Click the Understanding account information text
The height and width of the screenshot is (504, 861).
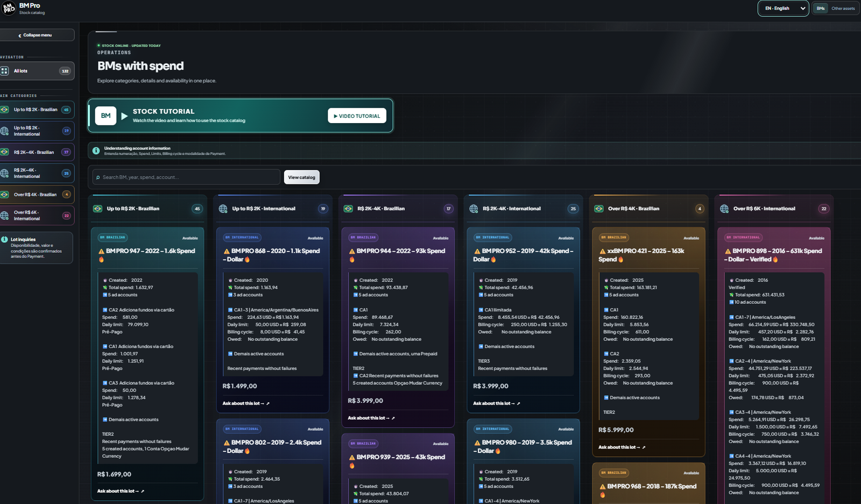click(137, 148)
